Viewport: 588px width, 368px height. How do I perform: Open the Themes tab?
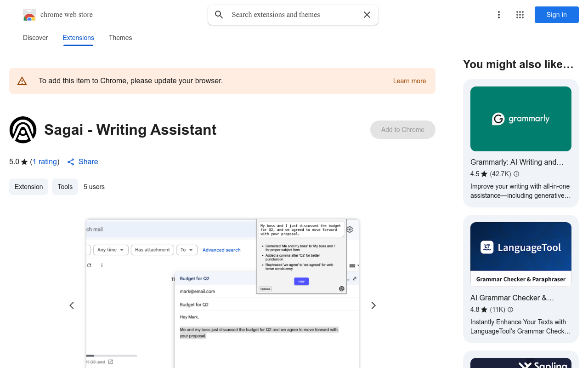[120, 38]
